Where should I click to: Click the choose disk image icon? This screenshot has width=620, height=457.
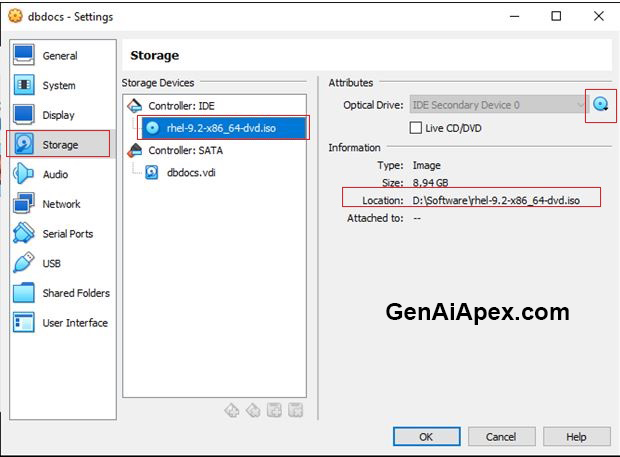click(601, 104)
